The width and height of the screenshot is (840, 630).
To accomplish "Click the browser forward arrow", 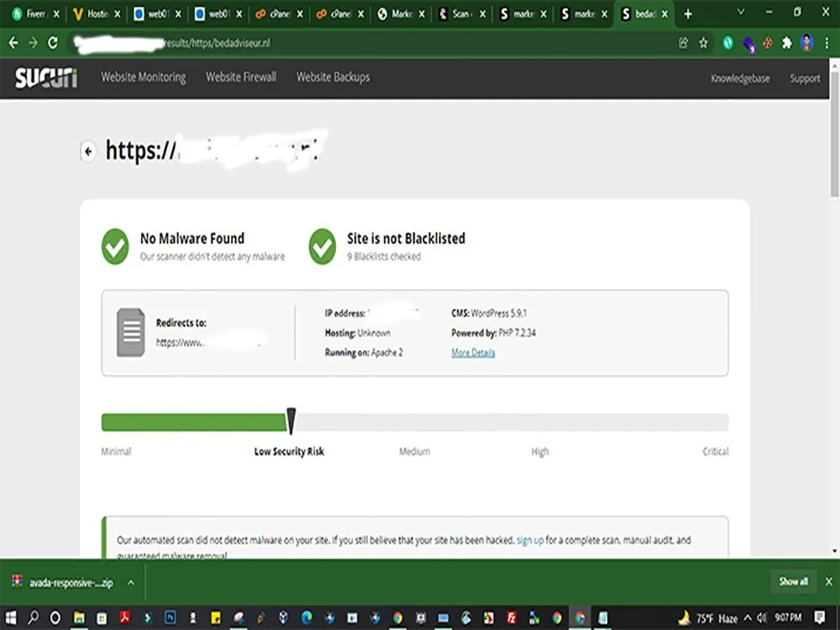I will pyautogui.click(x=34, y=43).
